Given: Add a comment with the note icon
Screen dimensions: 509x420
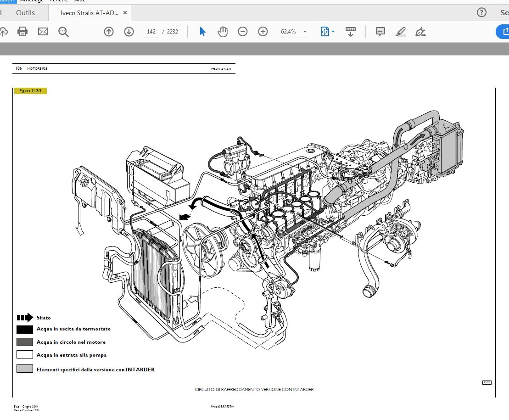Looking at the screenshot, I should coord(380,32).
